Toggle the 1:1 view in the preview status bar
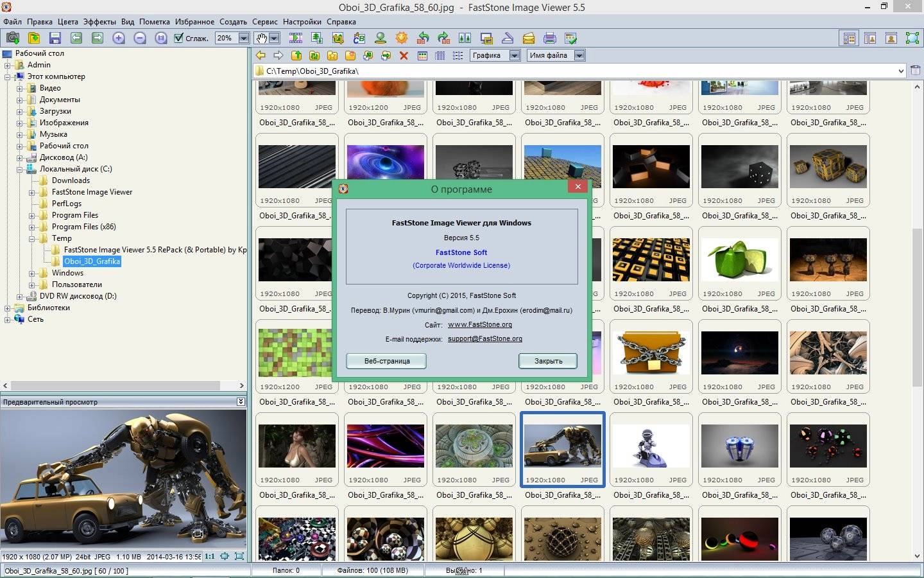The height and width of the screenshot is (578, 924). pyautogui.click(x=210, y=556)
